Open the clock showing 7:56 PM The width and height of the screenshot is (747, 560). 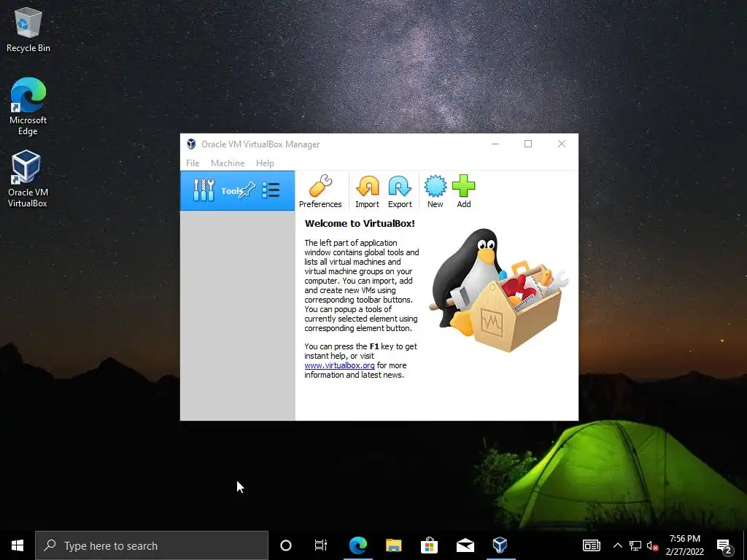click(x=684, y=545)
